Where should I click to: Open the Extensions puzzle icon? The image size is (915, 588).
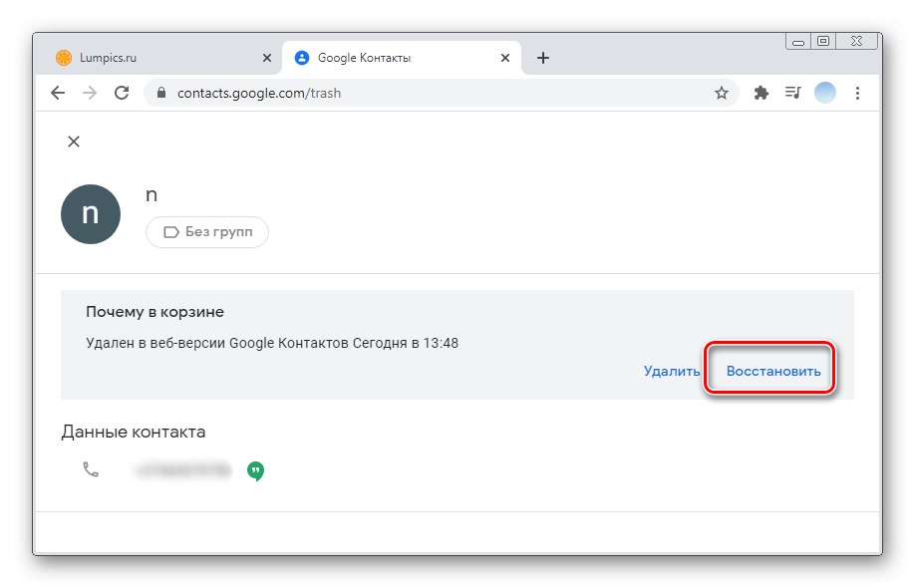coord(762,93)
